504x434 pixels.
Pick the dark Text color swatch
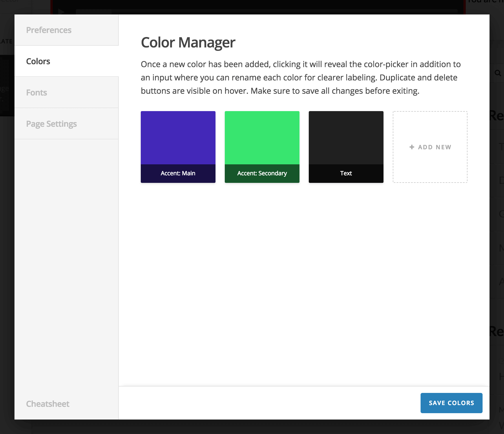click(x=346, y=138)
